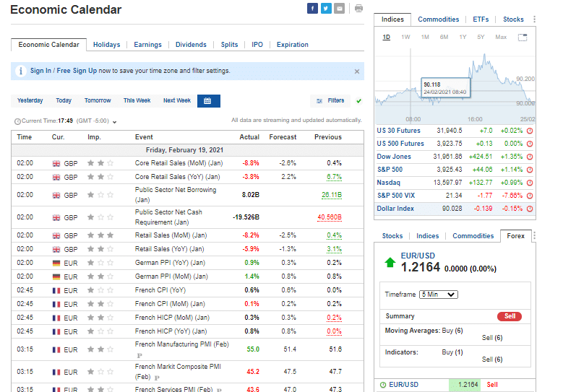Open Stocks tab in top market widget
The height and width of the screenshot is (392, 563).
tap(513, 19)
